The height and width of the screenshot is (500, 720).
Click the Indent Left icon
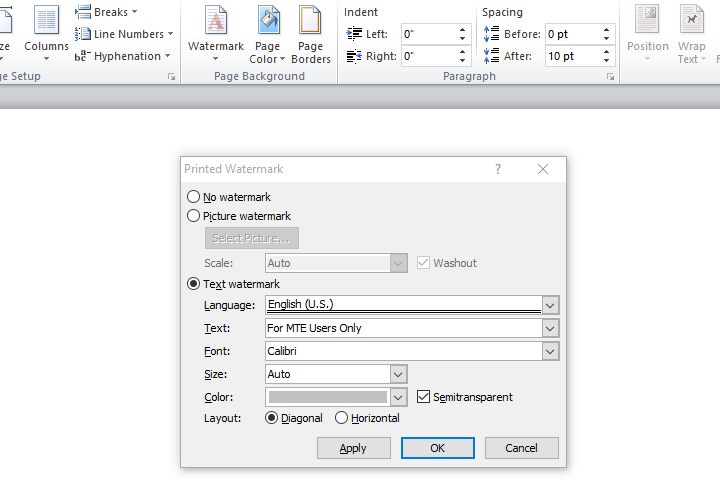tap(354, 34)
